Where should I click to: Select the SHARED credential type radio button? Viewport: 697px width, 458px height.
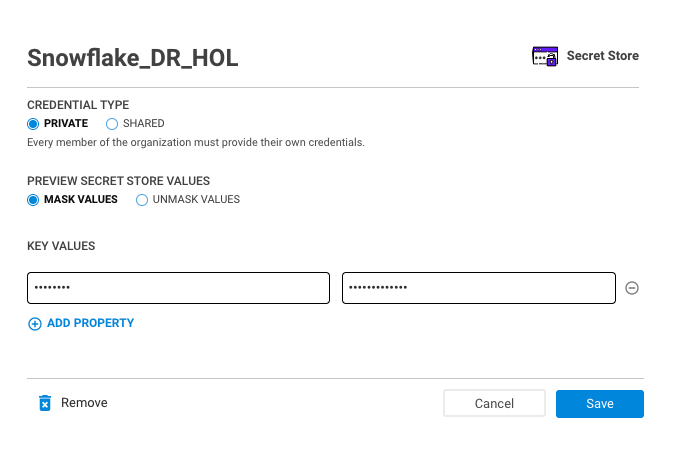112,124
